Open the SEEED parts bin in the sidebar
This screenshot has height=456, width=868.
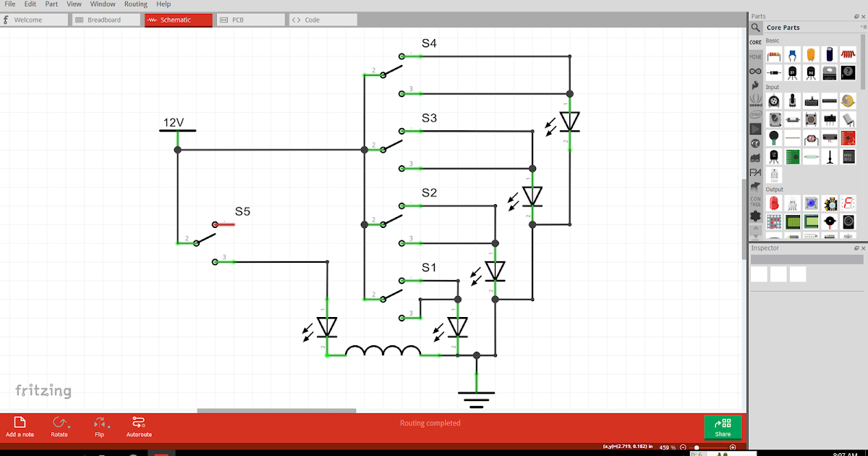point(756,101)
